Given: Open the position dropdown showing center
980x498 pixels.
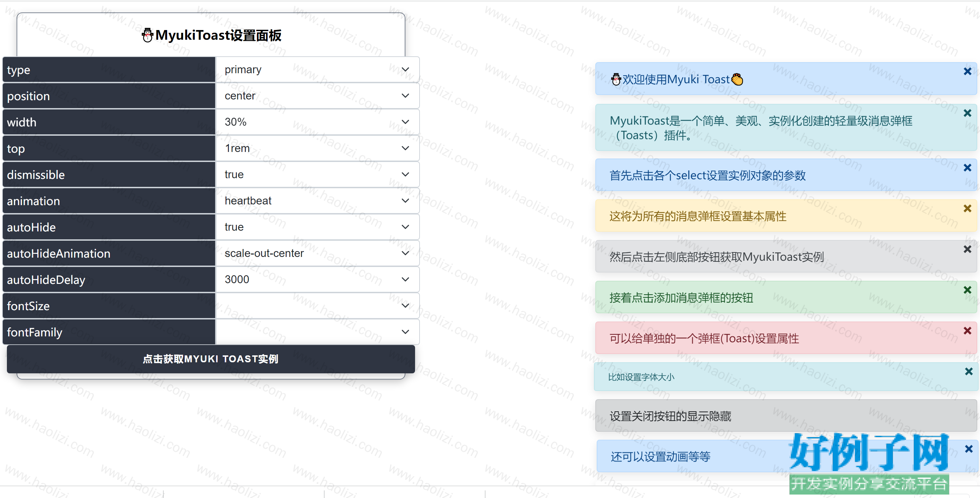Looking at the screenshot, I should click(317, 96).
